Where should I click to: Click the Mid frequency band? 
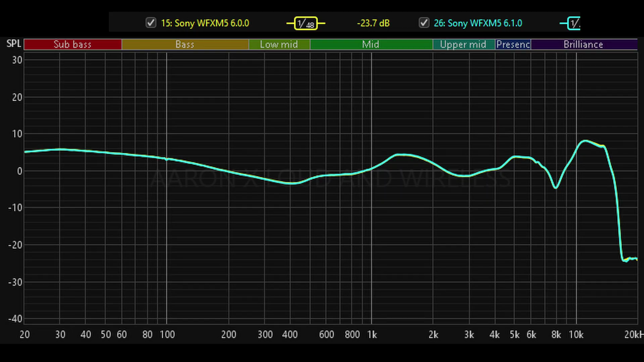coord(371,44)
